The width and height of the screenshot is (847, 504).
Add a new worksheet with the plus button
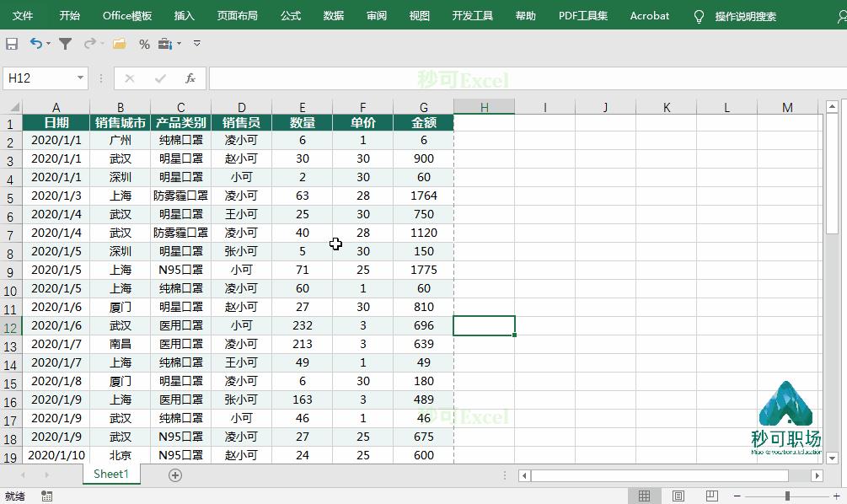[x=174, y=475]
